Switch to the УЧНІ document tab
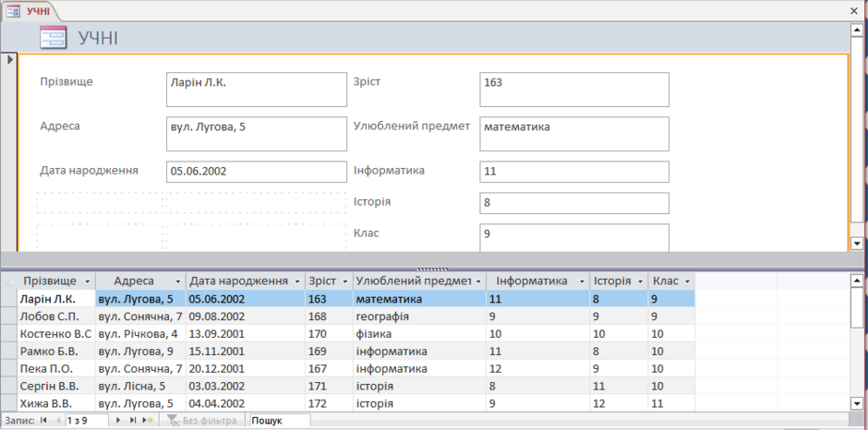 (x=29, y=10)
